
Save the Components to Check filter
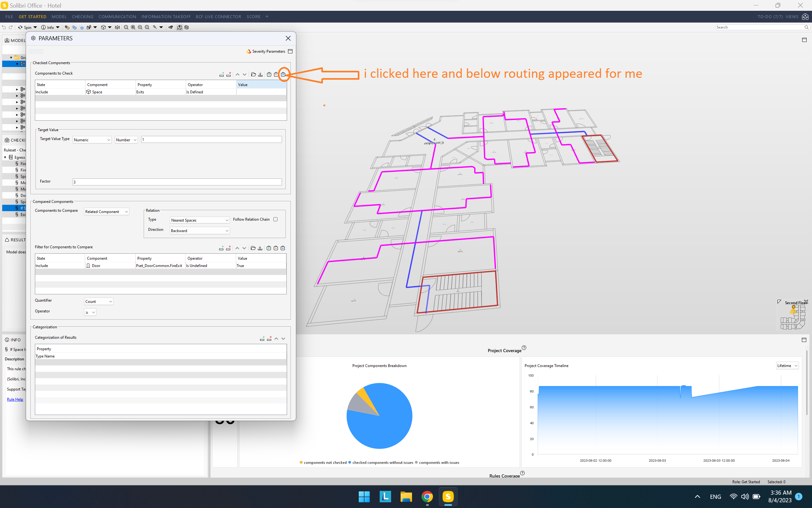click(x=260, y=74)
